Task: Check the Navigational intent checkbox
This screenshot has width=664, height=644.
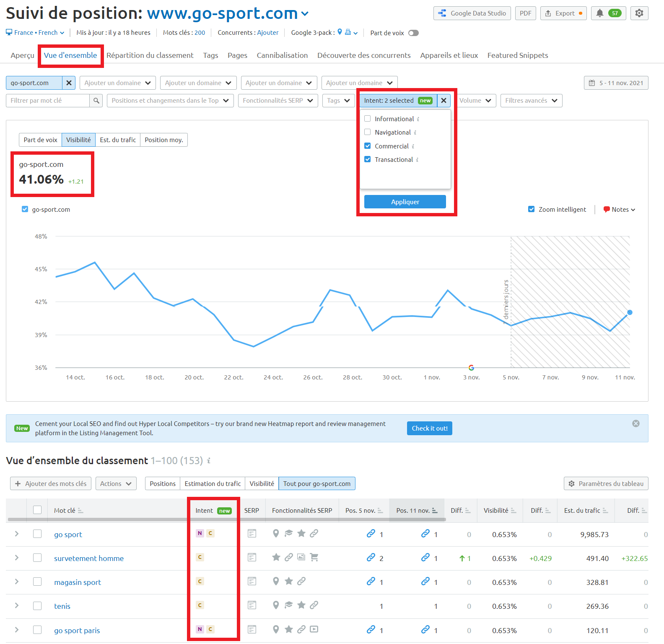Action: pos(368,132)
